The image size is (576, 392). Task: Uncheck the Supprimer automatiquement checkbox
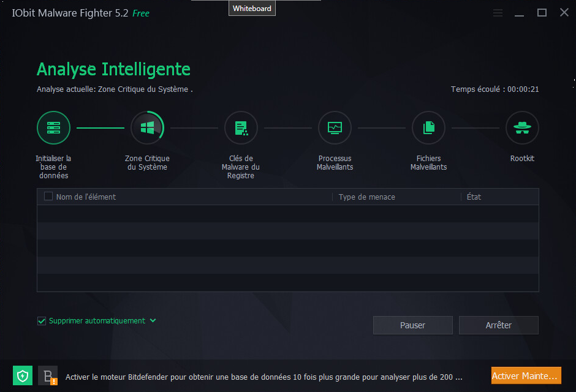point(42,321)
